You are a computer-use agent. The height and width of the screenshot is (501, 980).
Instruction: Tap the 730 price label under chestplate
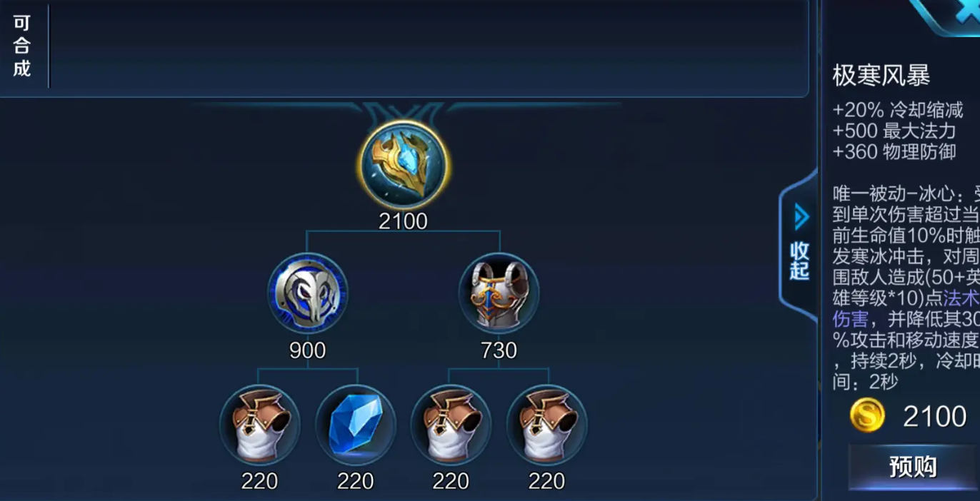pos(499,350)
